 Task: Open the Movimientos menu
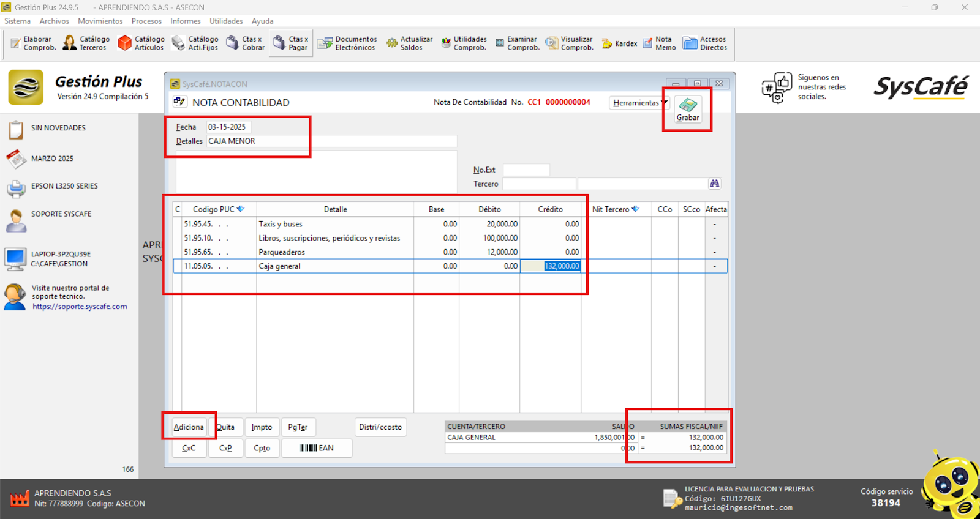point(100,21)
